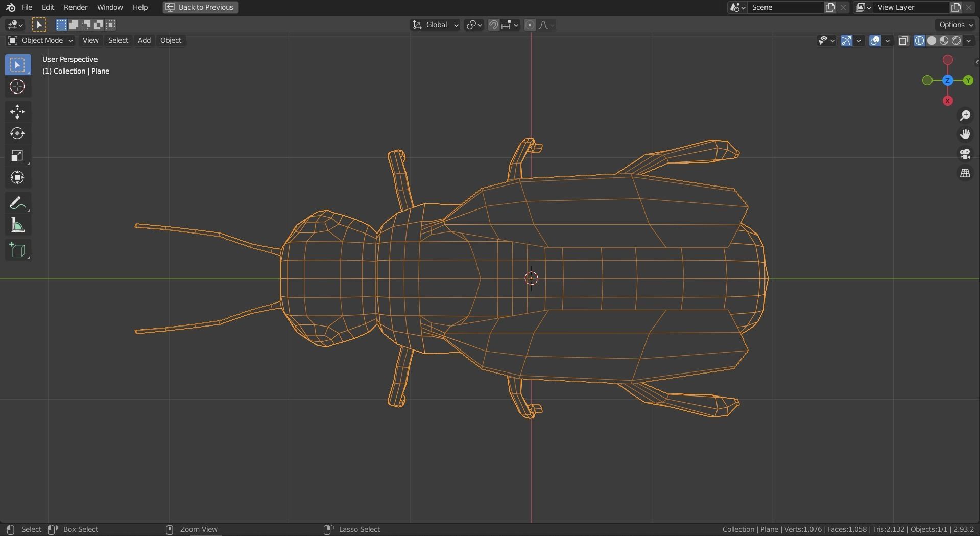Open the Global transform orientation dropdown
980x536 pixels.
436,25
